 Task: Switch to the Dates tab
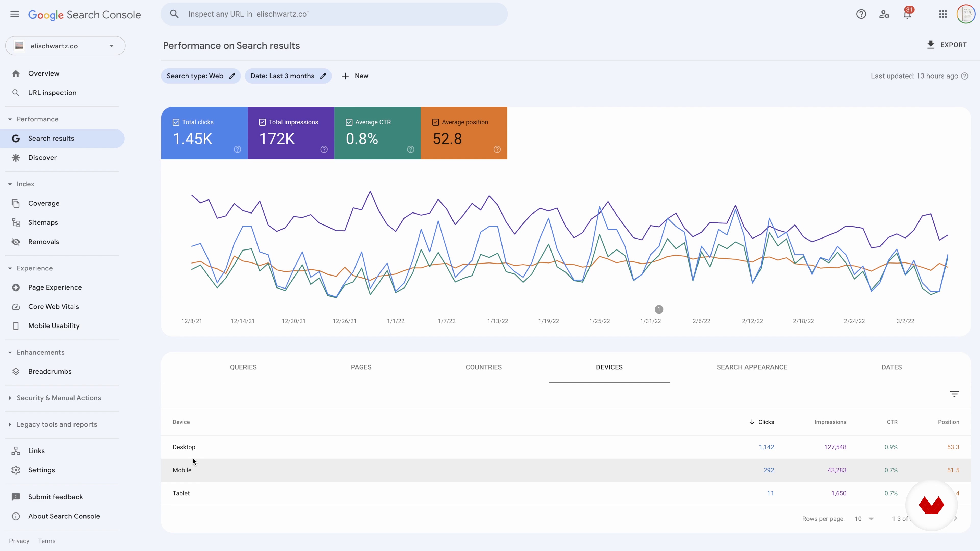tap(892, 367)
